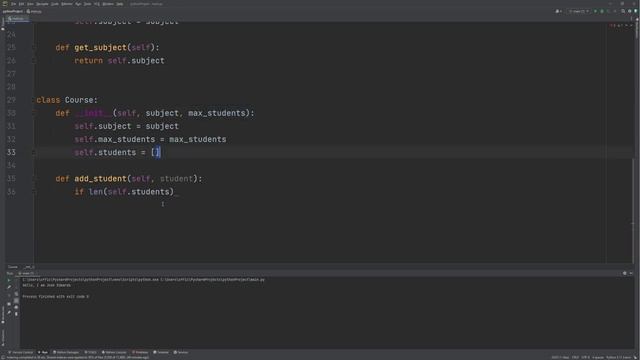640x360 pixels.
Task: Select the main.py editor tab
Action: (x=18, y=19)
